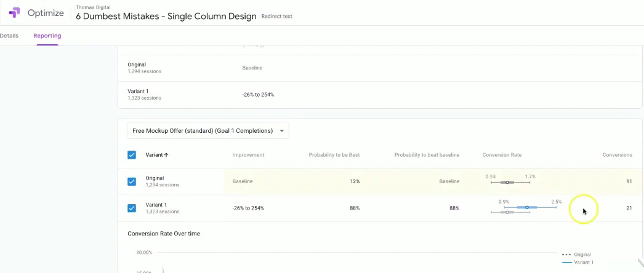
Task: Click the Original conversion rate range bar
Action: [x=510, y=183]
